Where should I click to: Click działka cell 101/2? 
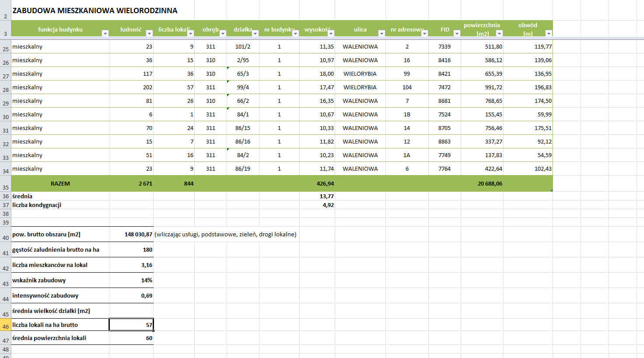(243, 47)
